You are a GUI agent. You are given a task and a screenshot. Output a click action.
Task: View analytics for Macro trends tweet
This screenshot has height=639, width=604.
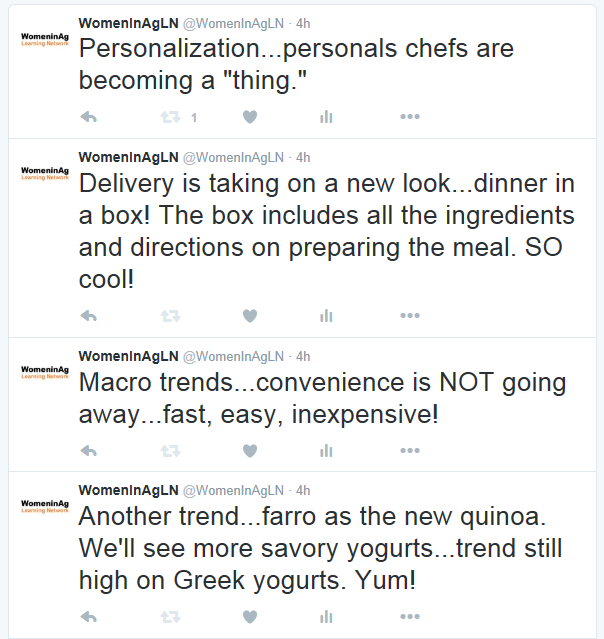click(x=326, y=450)
